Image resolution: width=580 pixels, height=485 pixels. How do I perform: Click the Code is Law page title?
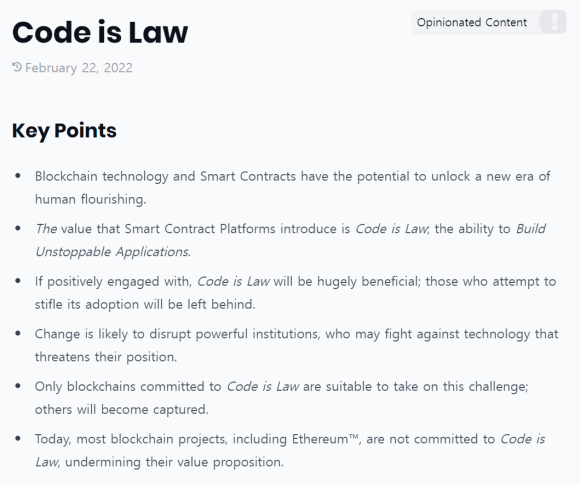100,33
